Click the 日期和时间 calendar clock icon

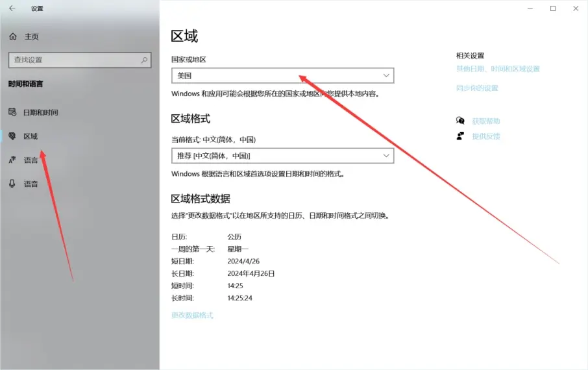click(12, 112)
